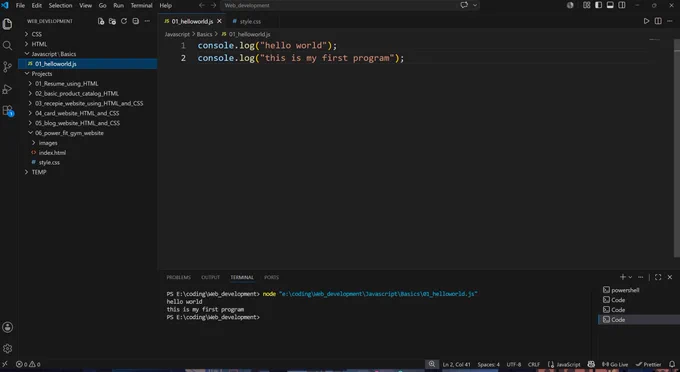Click CRLF end of line setting
Image resolution: width=680 pixels, height=372 pixels.
534,364
